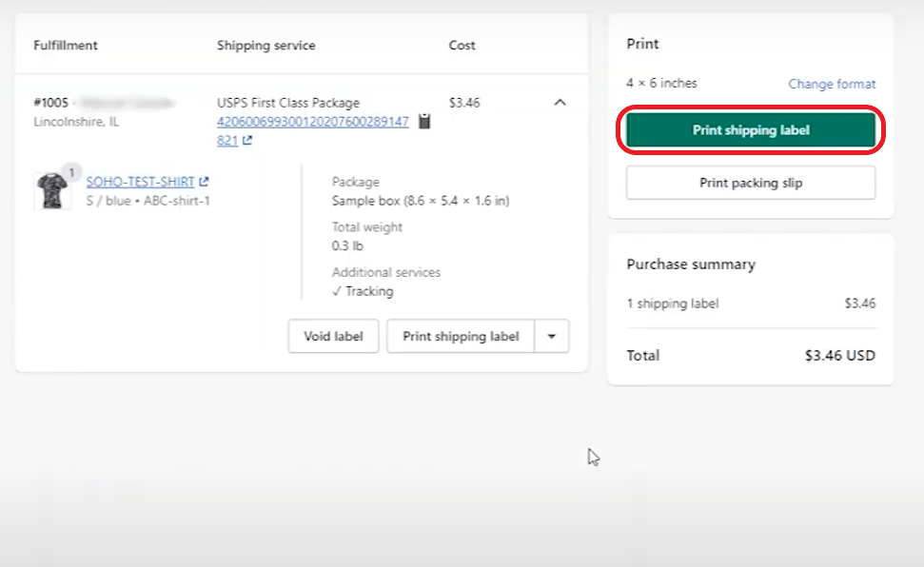Expand label format options via Change format
The height and width of the screenshot is (567, 924).
pyautogui.click(x=832, y=84)
